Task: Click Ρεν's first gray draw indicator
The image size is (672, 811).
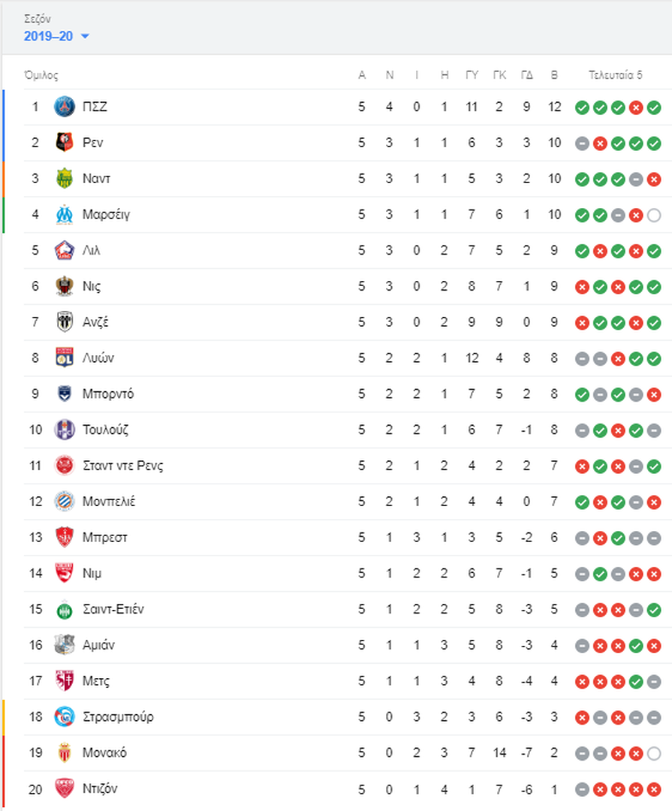Action: (x=582, y=143)
